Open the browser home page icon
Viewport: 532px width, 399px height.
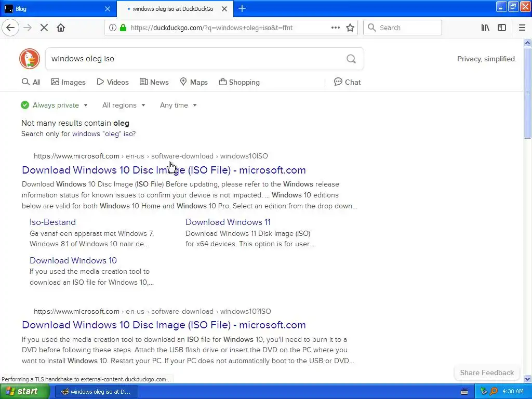tap(61, 28)
